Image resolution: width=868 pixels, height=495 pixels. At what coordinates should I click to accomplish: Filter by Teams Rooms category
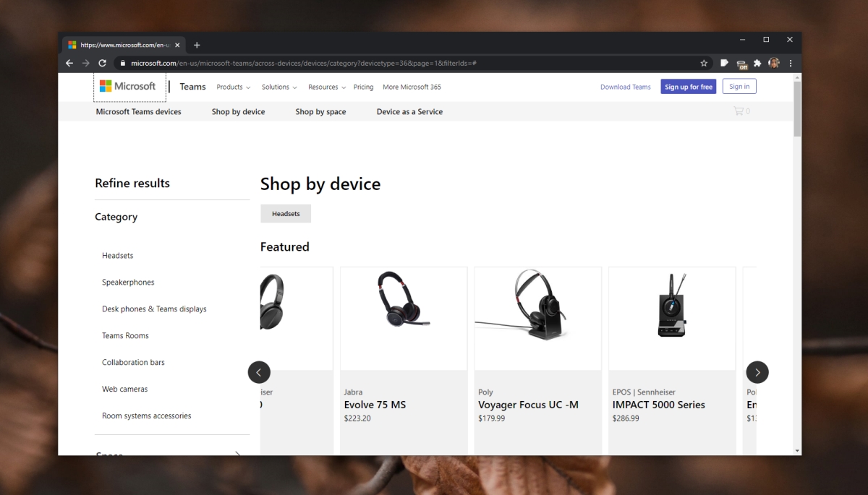pyautogui.click(x=125, y=336)
